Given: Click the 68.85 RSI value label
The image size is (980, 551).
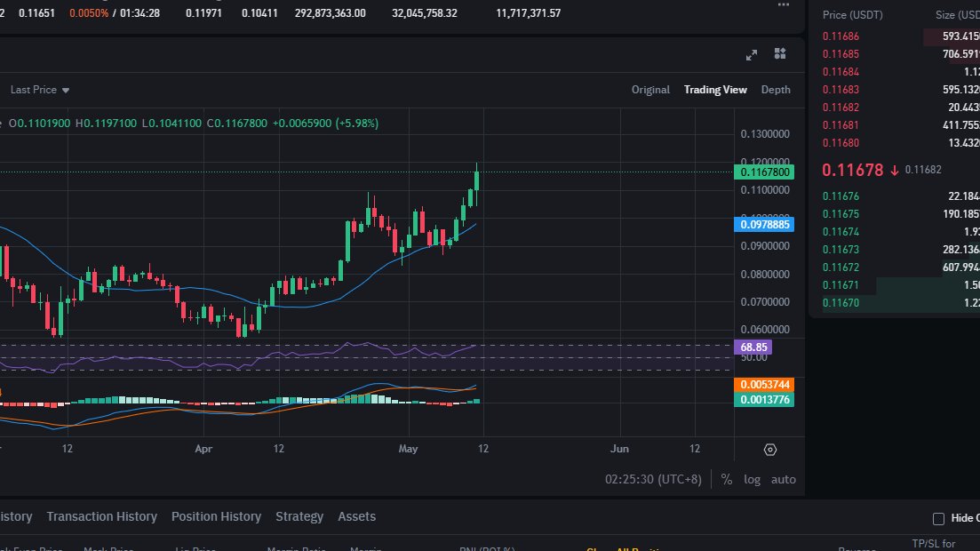Looking at the screenshot, I should pyautogui.click(x=753, y=347).
